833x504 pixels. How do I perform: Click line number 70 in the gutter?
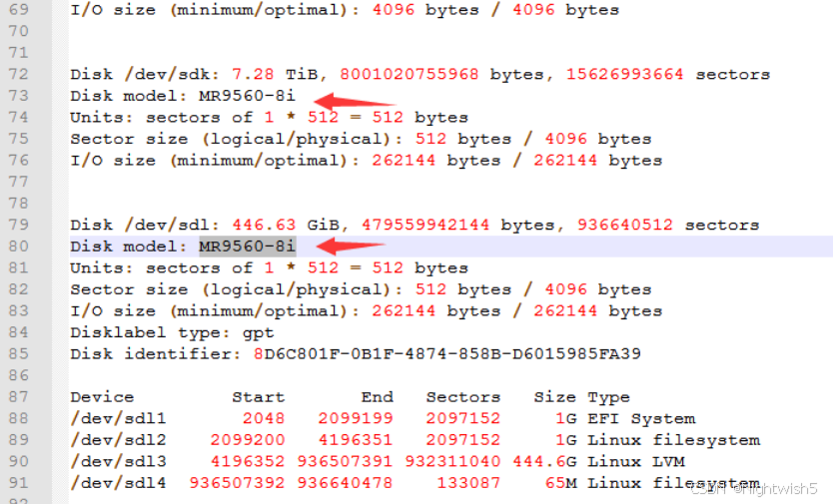coord(18,31)
